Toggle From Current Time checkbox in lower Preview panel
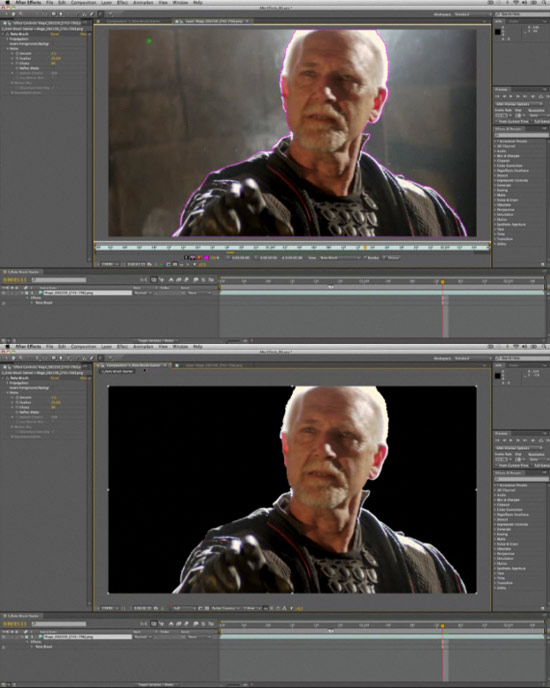 (x=497, y=465)
